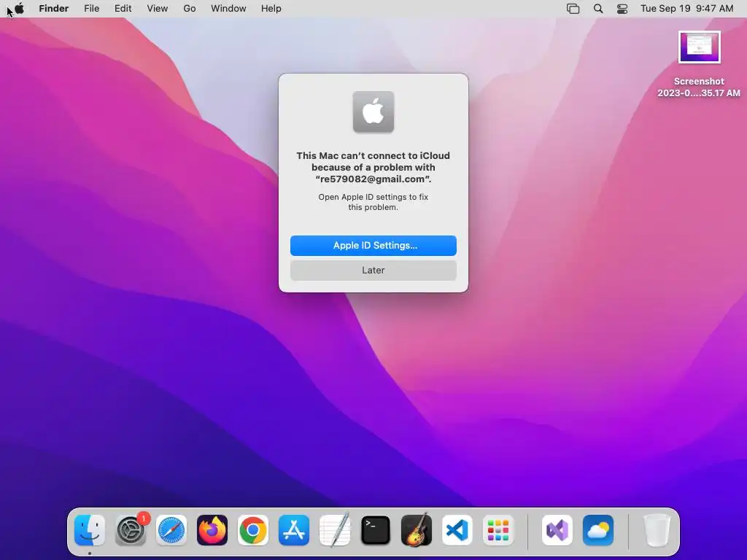Image resolution: width=747 pixels, height=560 pixels.
Task: Launch Safari from the Dock
Action: coord(171,530)
